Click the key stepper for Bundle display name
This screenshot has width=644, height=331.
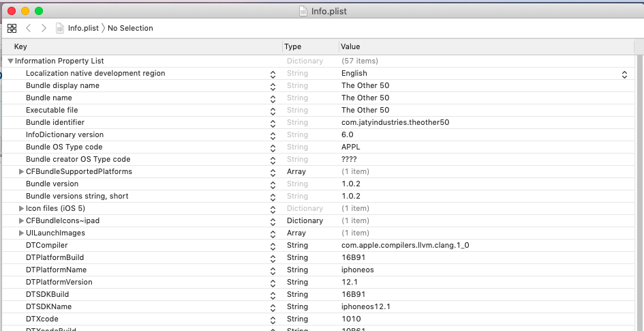point(273,86)
